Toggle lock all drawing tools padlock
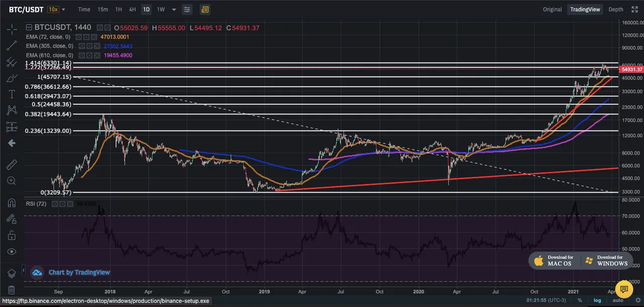 pos(12,235)
